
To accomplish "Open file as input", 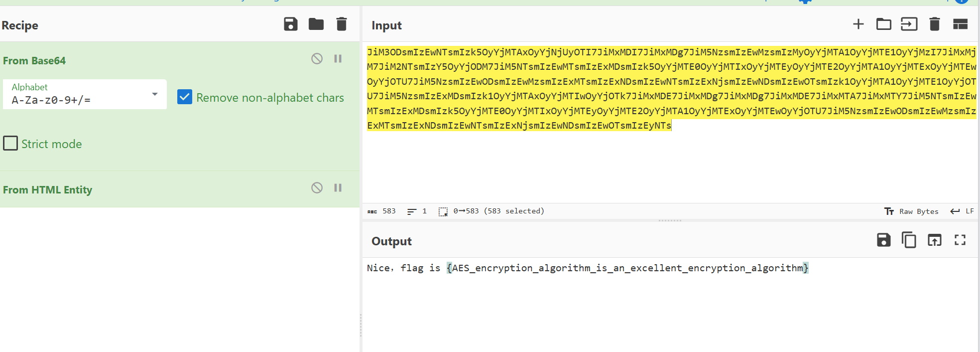I will coord(909,24).
